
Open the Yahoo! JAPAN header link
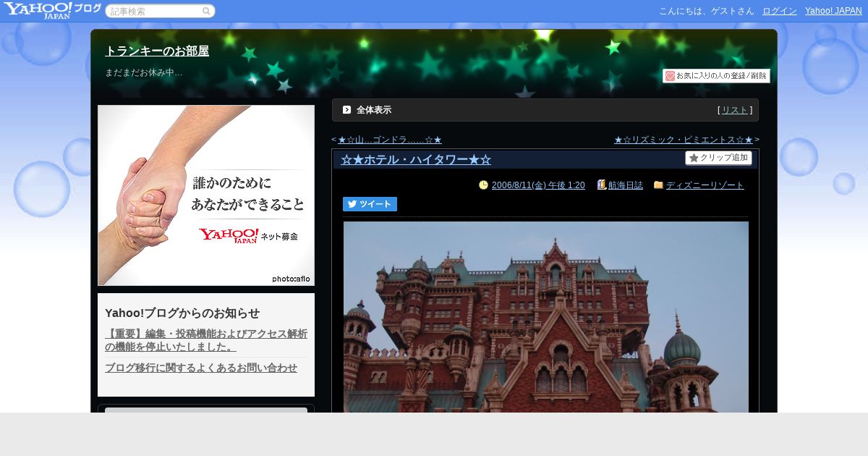point(833,11)
